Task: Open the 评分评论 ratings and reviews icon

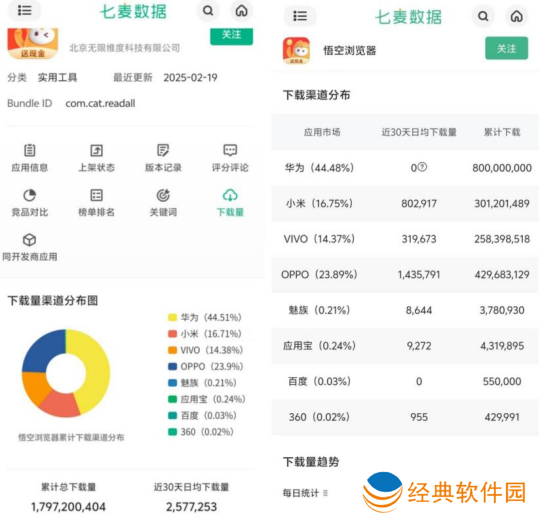Action: 230,150
